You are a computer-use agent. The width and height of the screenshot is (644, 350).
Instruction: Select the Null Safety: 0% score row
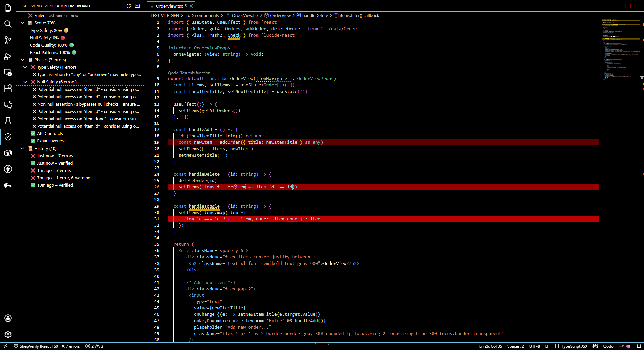click(81, 38)
